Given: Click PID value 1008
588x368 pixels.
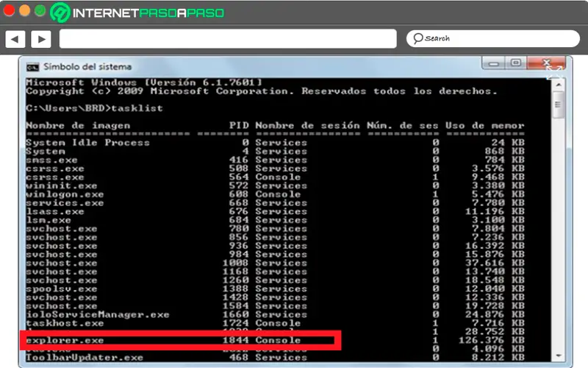Looking at the screenshot, I should click(x=235, y=263).
